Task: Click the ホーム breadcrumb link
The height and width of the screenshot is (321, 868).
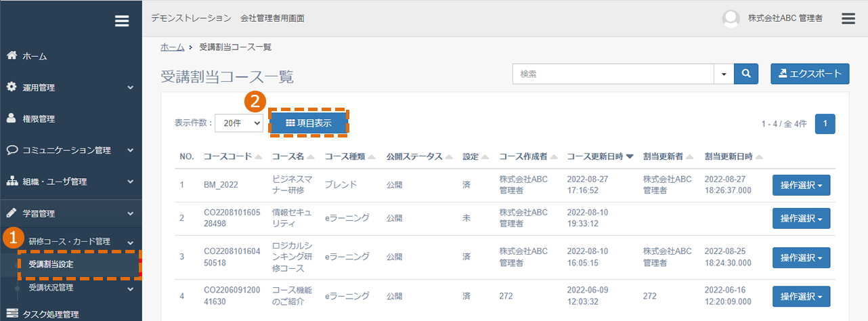Action: point(172,47)
